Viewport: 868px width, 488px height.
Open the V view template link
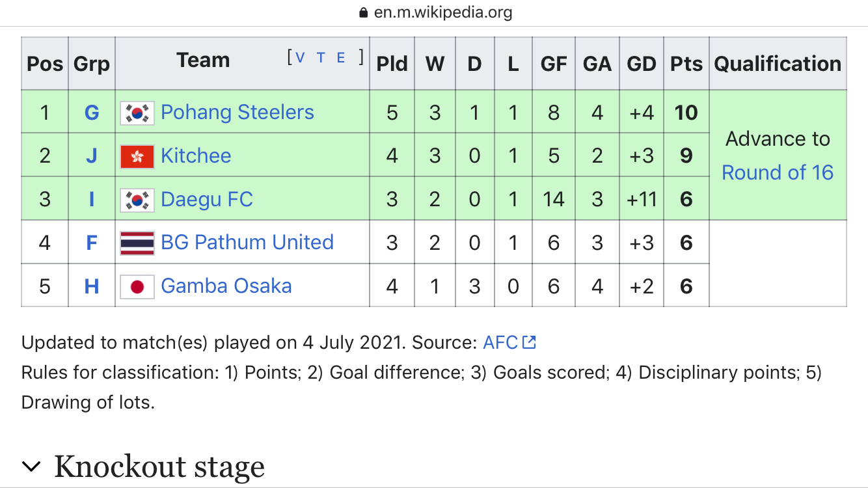[300, 57]
